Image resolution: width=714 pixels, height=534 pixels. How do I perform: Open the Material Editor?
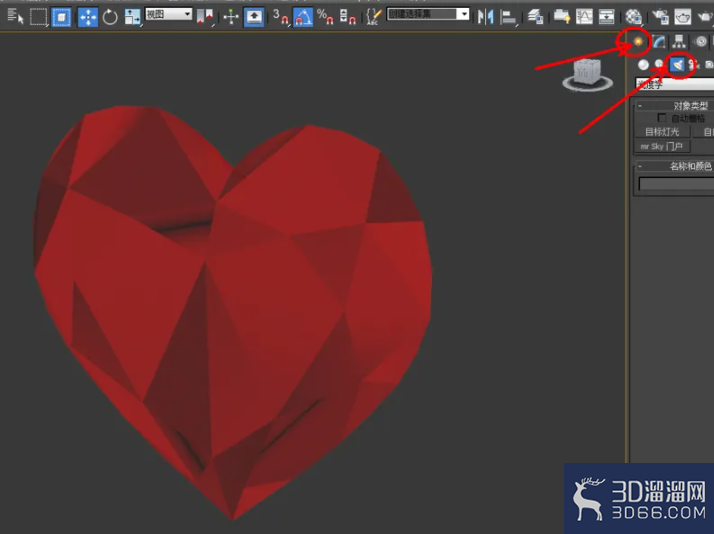[633, 17]
